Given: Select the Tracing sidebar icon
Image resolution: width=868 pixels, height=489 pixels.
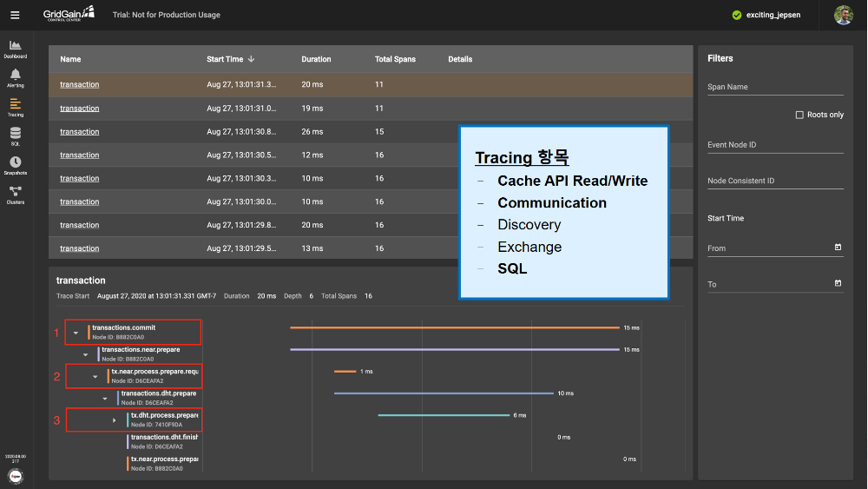Looking at the screenshot, I should click(15, 105).
